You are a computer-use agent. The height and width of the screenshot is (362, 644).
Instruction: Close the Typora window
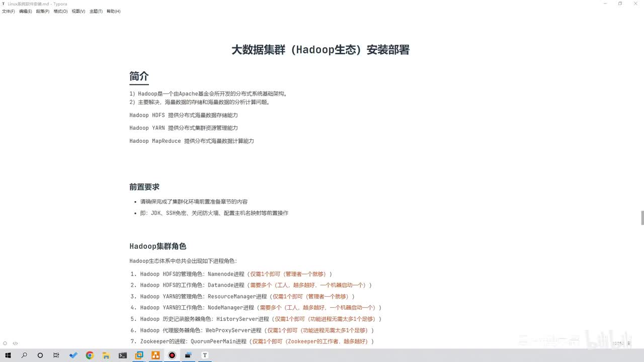tap(635, 4)
